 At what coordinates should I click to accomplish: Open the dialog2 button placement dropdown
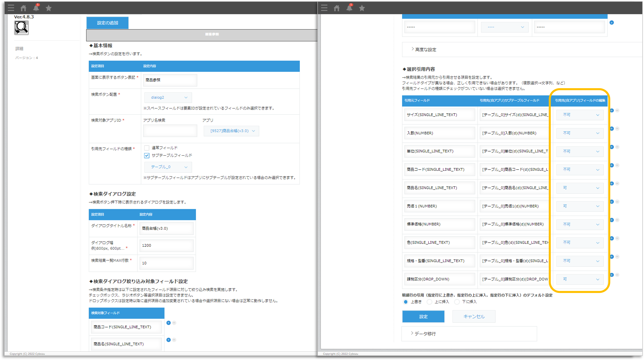point(168,97)
